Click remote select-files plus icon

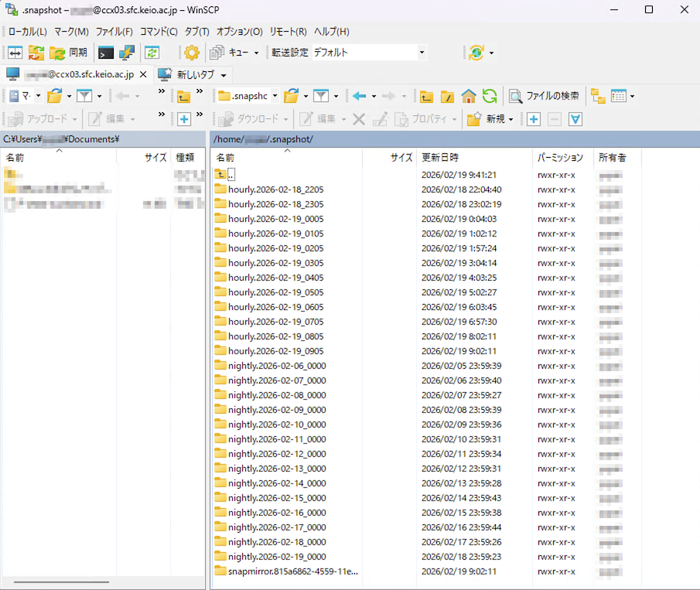click(534, 119)
